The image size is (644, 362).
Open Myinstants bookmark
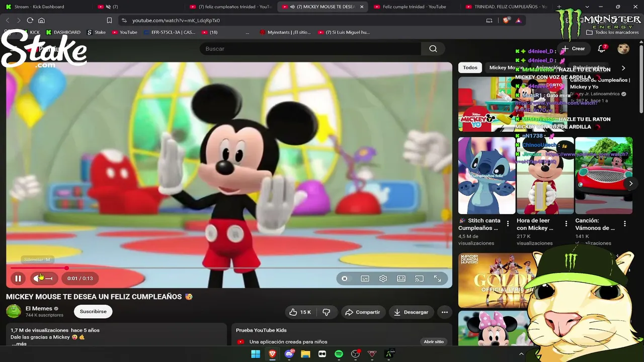click(285, 32)
